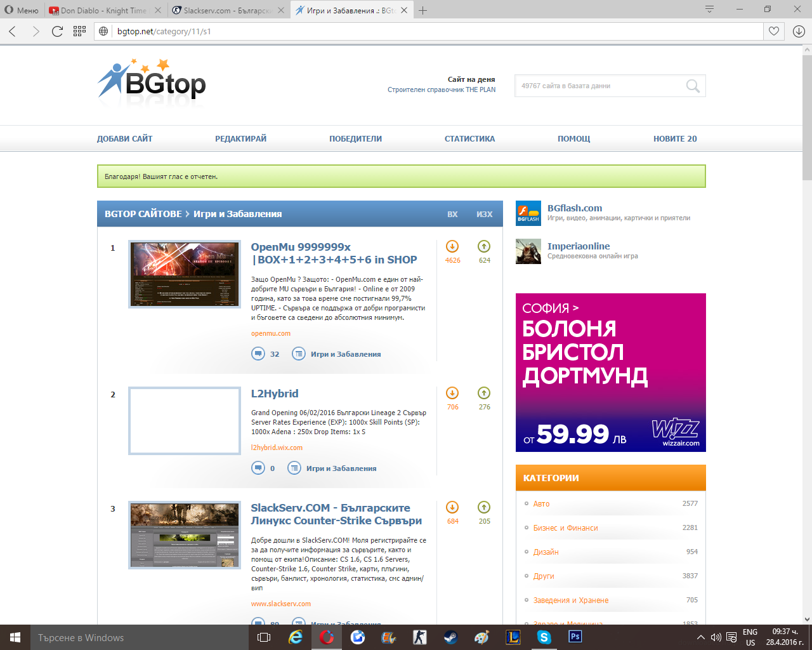Open a new tab with the plus button

(423, 10)
